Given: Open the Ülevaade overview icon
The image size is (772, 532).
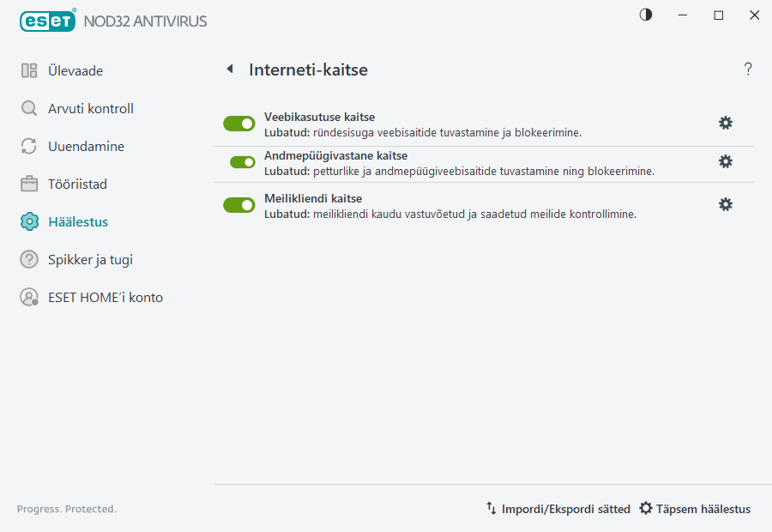Looking at the screenshot, I should point(29,70).
